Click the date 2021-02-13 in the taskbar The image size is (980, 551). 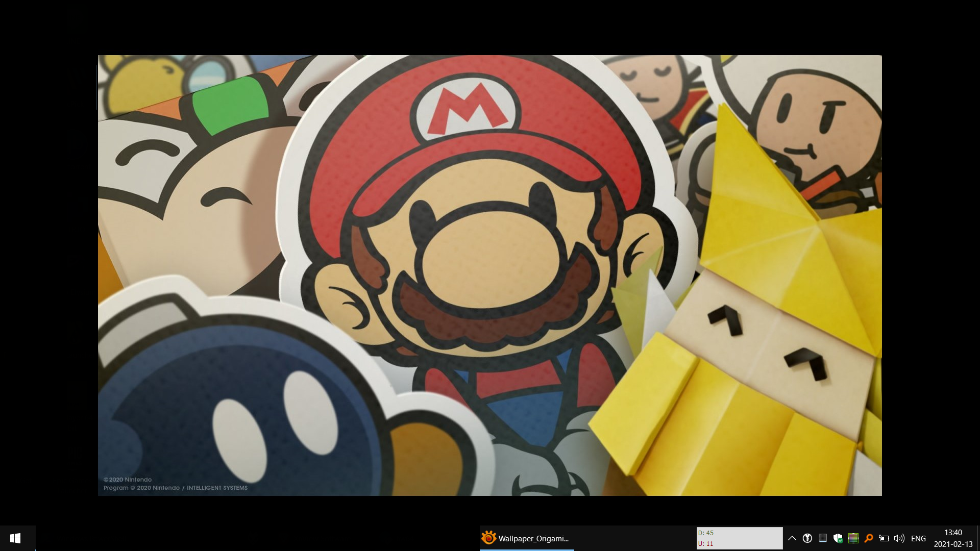click(953, 544)
